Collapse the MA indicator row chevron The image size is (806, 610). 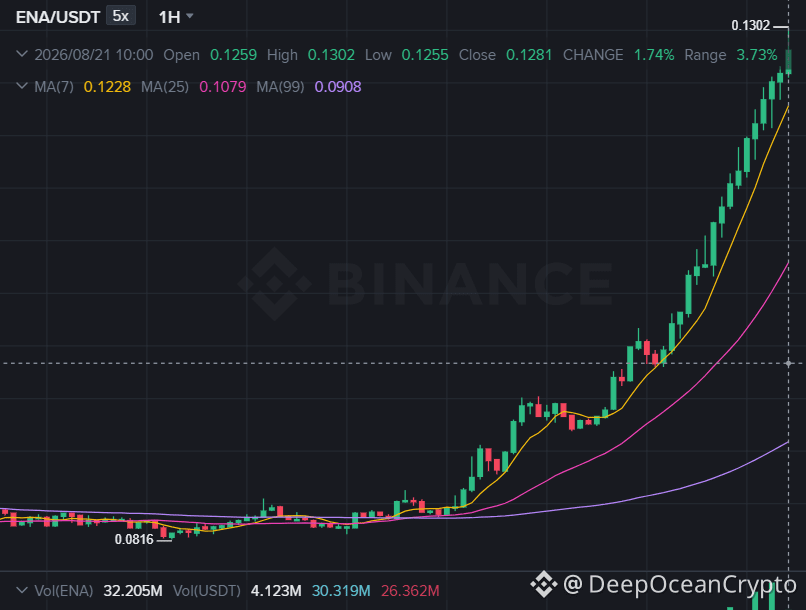point(22,86)
